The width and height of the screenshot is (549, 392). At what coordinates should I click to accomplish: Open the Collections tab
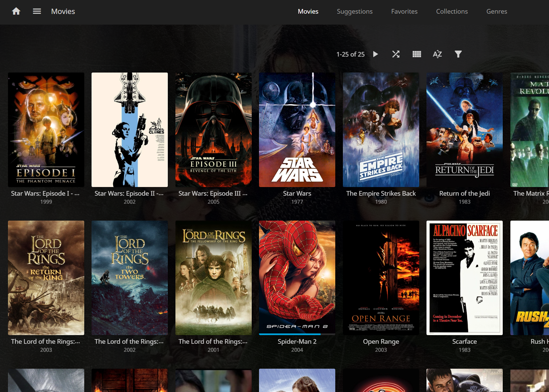coord(452,11)
